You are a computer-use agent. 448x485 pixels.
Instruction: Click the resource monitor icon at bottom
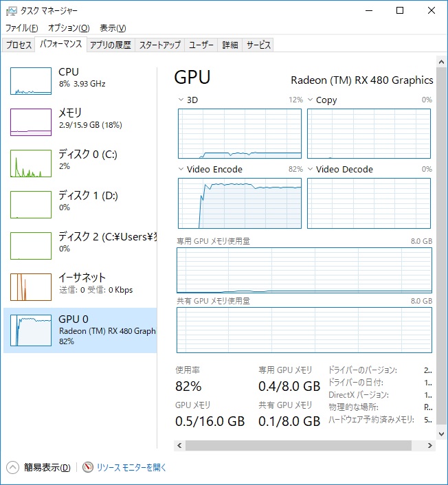click(87, 467)
